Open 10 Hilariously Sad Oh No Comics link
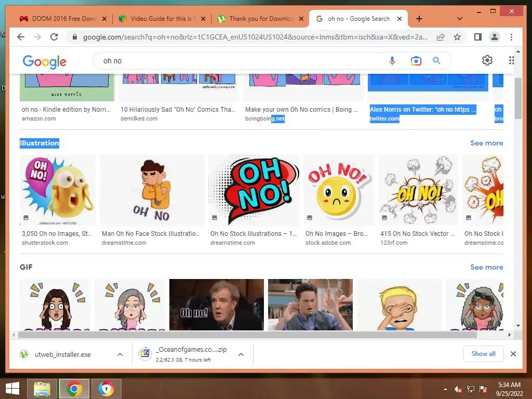Image resolution: width=532 pixels, height=399 pixels. pyautogui.click(x=178, y=109)
